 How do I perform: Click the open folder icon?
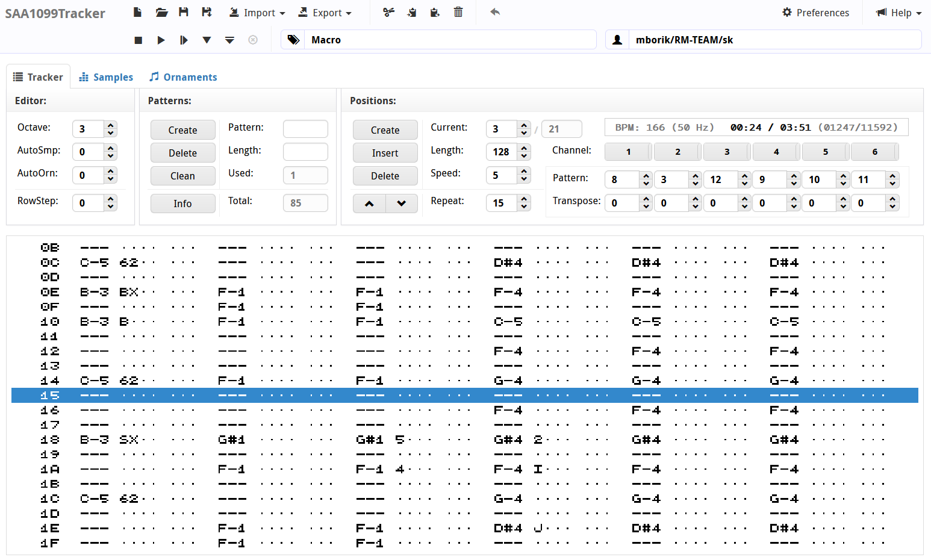pyautogui.click(x=161, y=12)
